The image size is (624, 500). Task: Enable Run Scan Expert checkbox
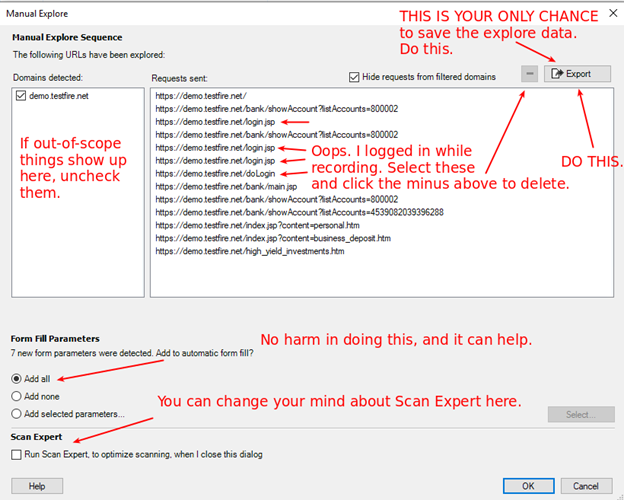[x=19, y=454]
